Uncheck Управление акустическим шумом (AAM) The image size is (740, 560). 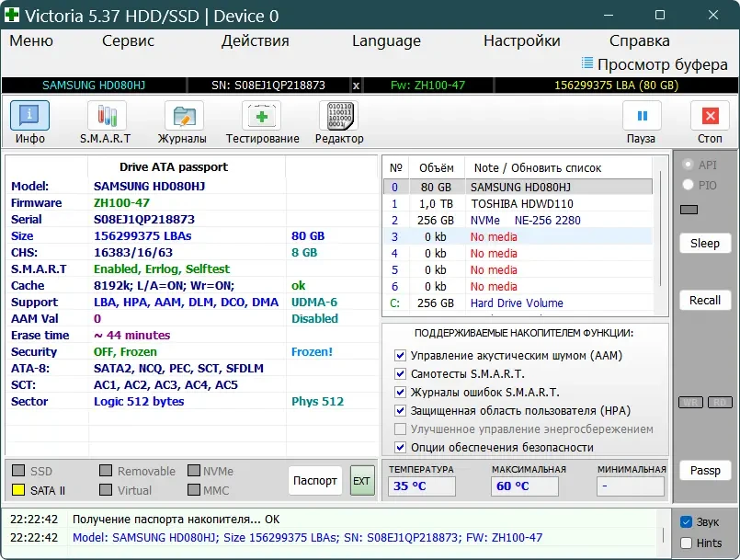coord(398,356)
